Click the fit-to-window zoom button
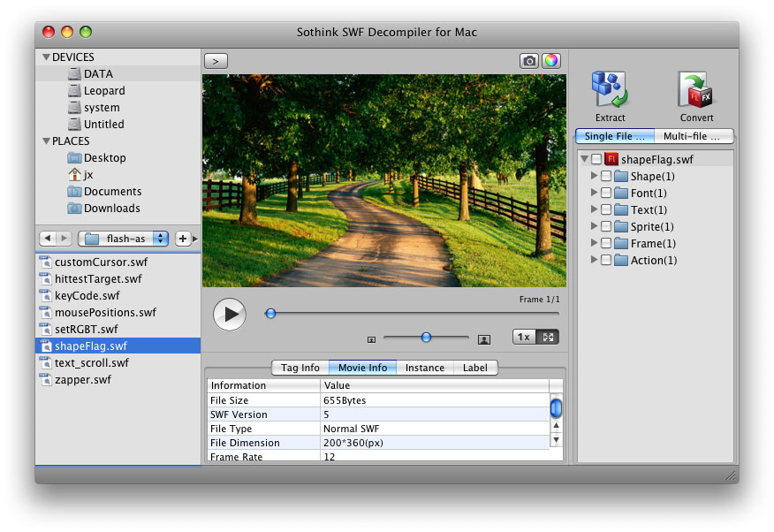The width and height of the screenshot is (774, 532). [x=548, y=337]
